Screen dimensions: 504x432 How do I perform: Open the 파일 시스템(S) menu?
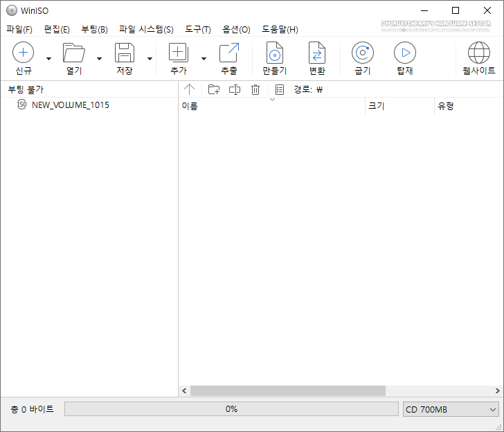click(146, 30)
